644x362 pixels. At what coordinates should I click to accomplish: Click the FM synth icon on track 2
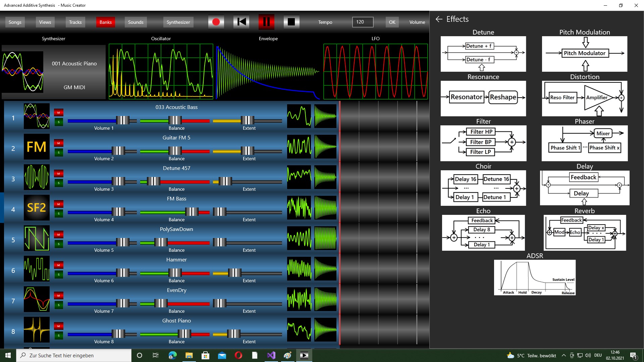(37, 147)
